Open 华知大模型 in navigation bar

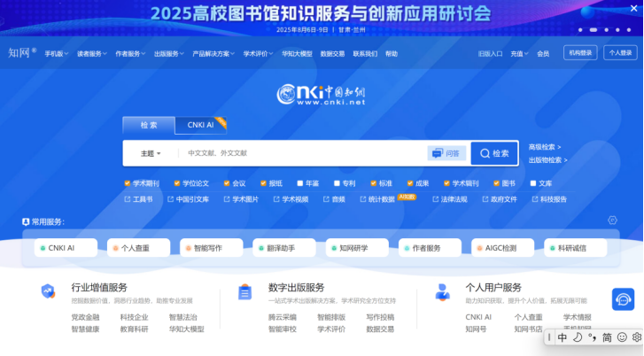[x=297, y=54]
